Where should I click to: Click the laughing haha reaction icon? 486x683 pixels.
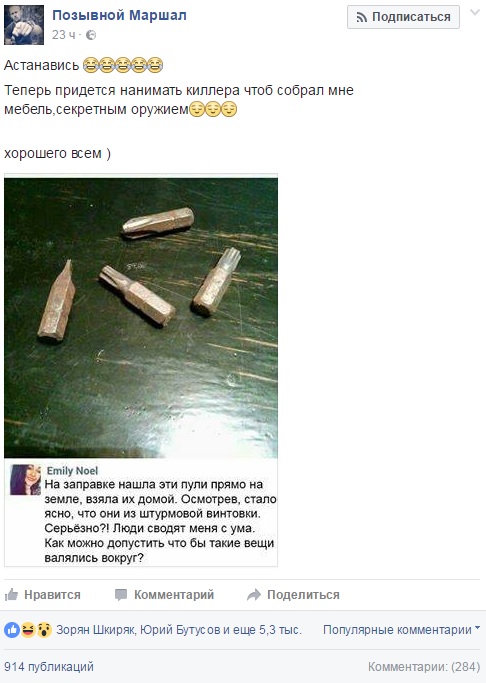click(28, 630)
